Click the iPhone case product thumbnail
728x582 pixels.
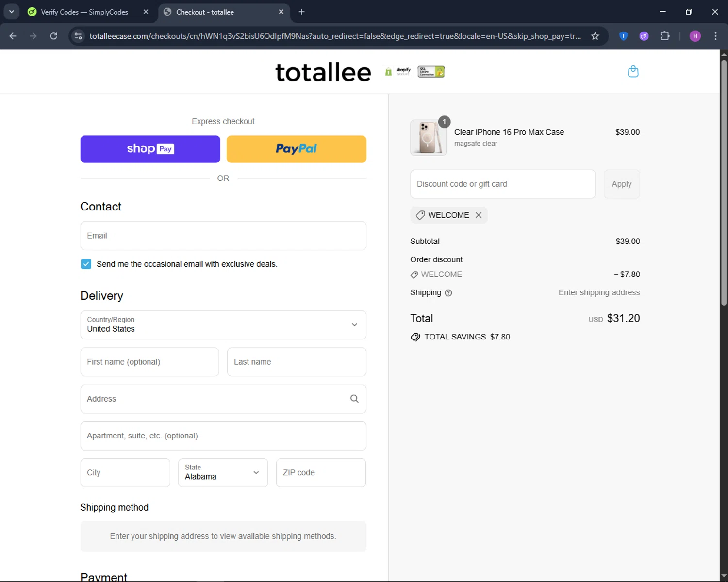[x=428, y=138]
